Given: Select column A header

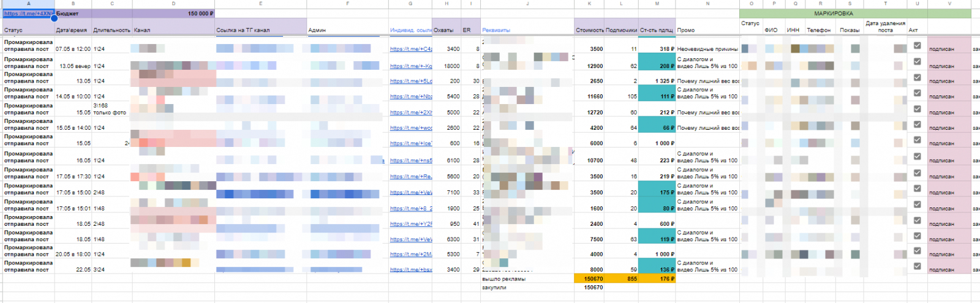Looking at the screenshot, I should click(29, 4).
